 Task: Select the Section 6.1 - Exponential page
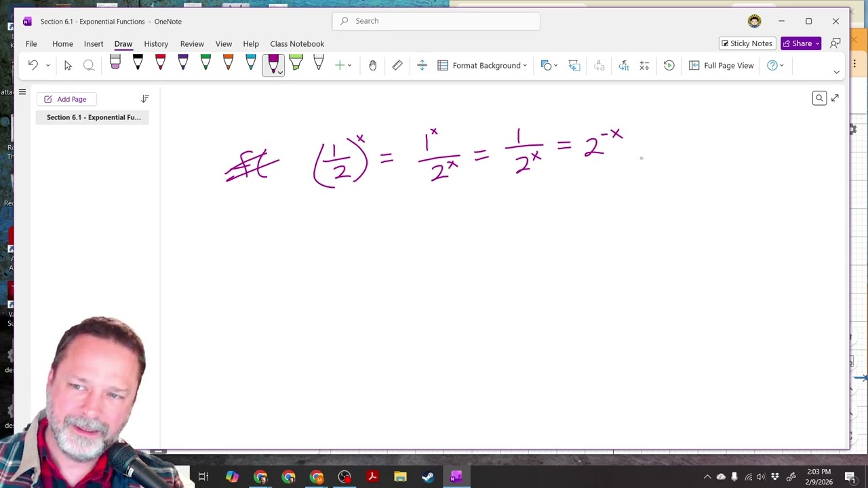(94, 117)
